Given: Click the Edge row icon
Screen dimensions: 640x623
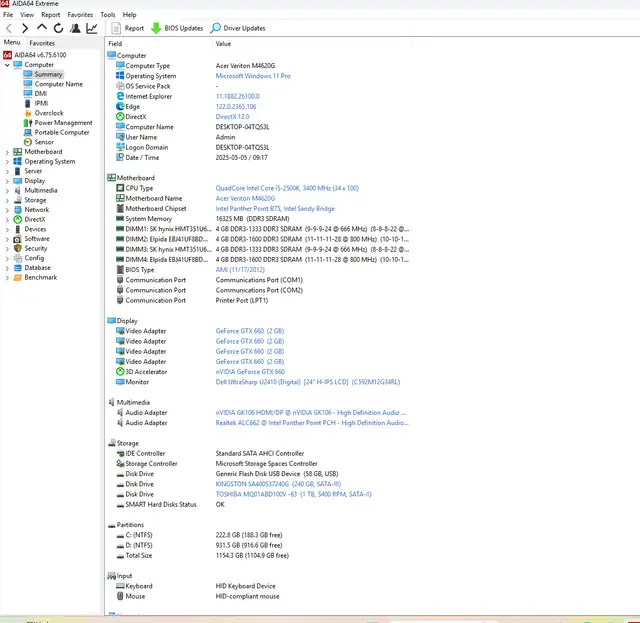Looking at the screenshot, I should (x=120, y=106).
